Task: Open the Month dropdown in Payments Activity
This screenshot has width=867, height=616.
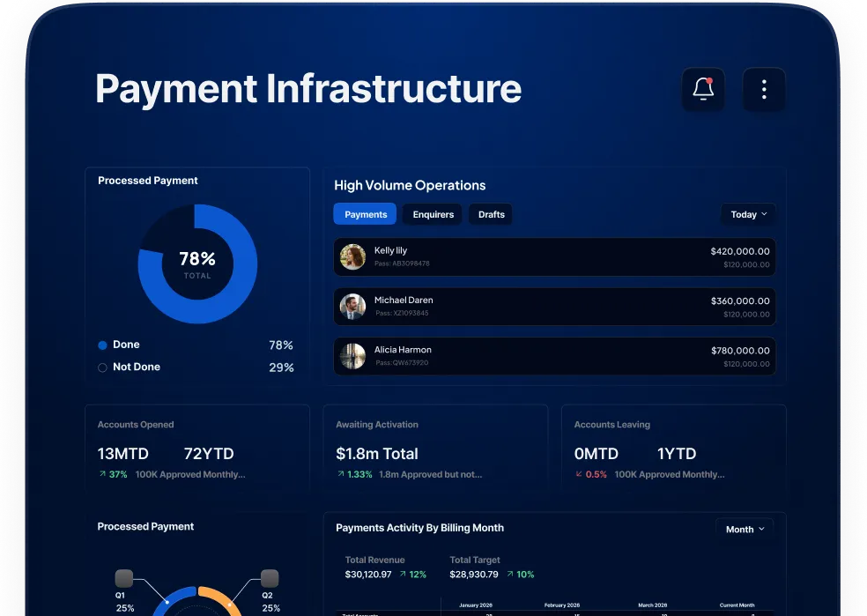Action: point(745,529)
